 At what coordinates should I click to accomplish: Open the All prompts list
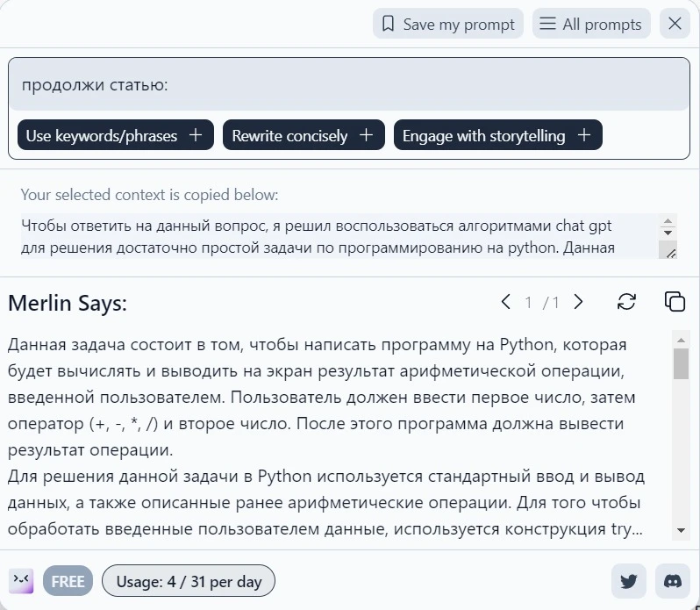point(591,24)
